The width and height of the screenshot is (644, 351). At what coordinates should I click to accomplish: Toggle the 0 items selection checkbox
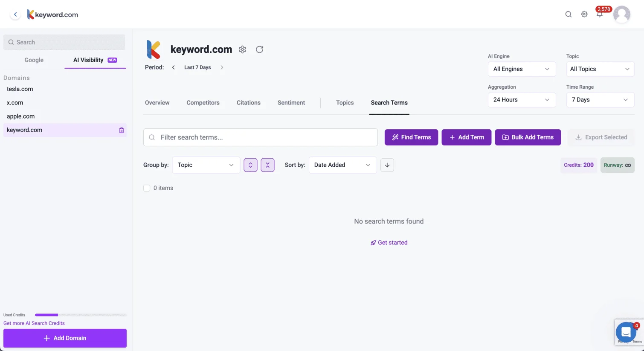click(x=147, y=188)
